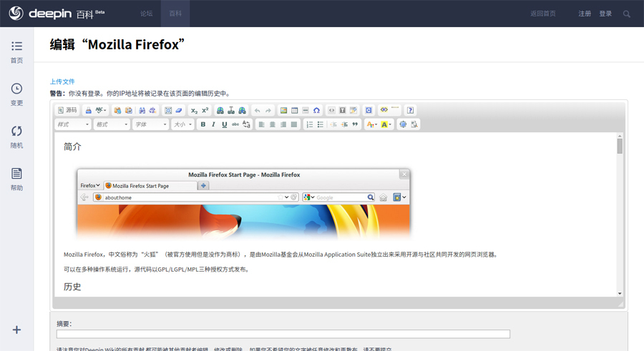Click the anchor icon

click(x=231, y=110)
